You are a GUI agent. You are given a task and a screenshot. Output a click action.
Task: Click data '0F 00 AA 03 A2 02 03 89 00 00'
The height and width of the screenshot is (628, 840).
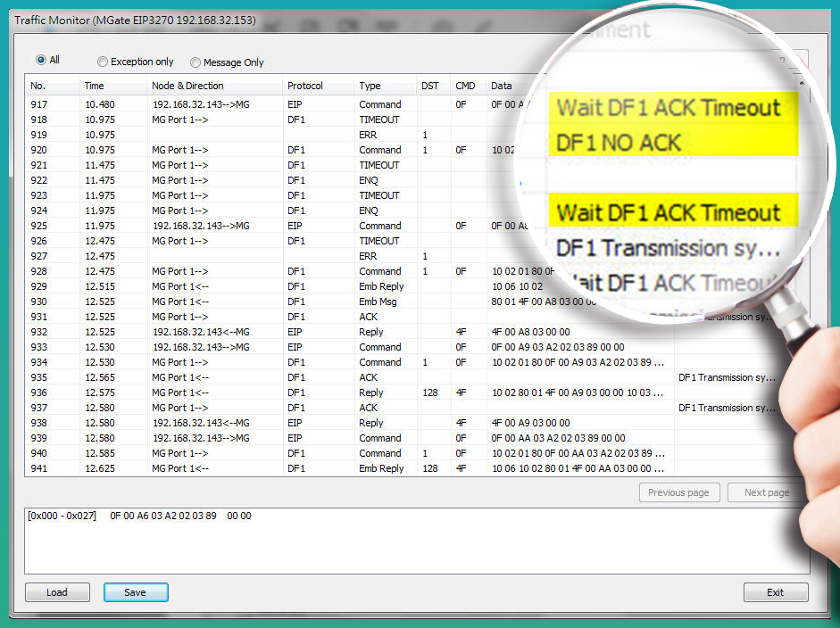point(558,438)
